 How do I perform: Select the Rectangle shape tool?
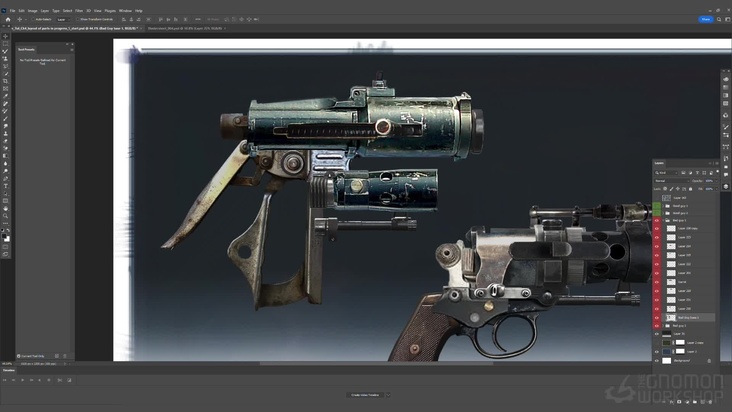tap(5, 202)
